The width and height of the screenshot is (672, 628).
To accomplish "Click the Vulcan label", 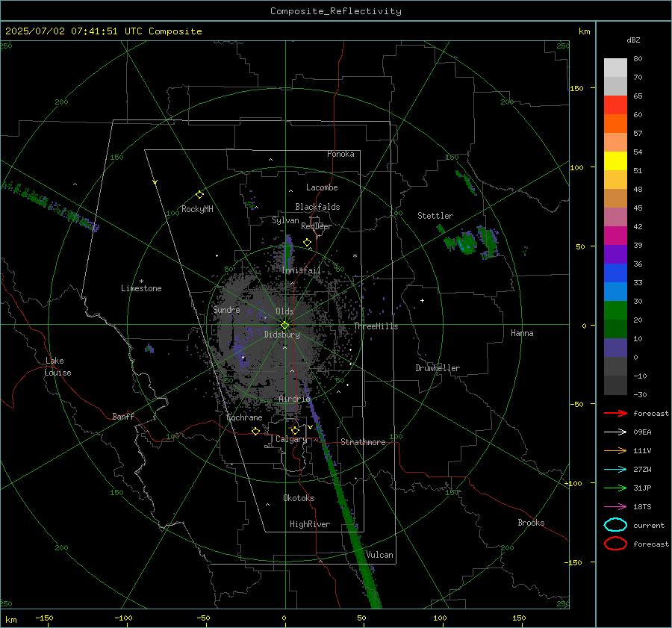I will click(379, 555).
